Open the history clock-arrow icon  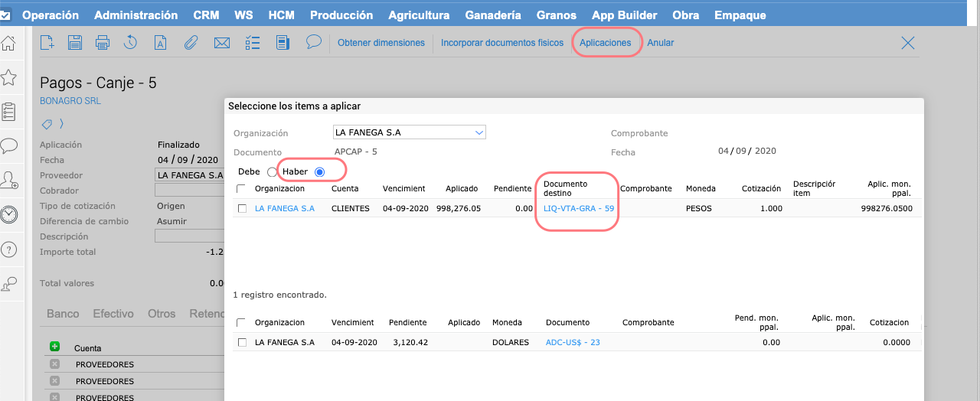tap(131, 43)
